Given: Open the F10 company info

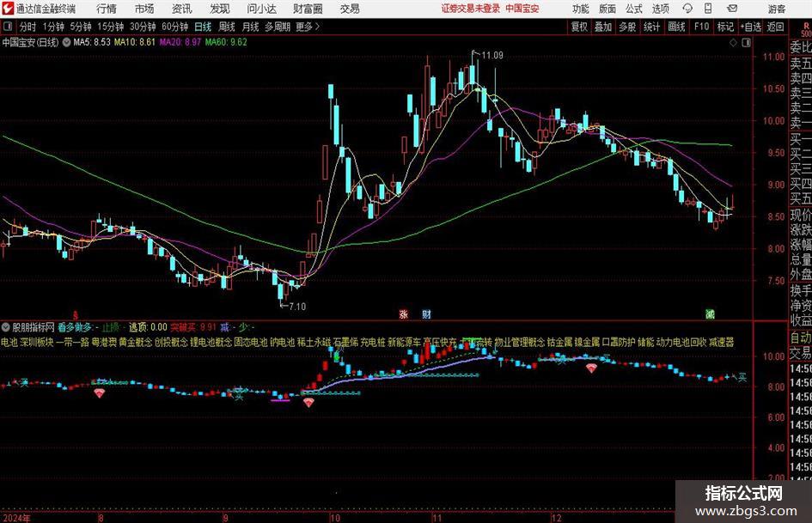Looking at the screenshot, I should tap(702, 27).
